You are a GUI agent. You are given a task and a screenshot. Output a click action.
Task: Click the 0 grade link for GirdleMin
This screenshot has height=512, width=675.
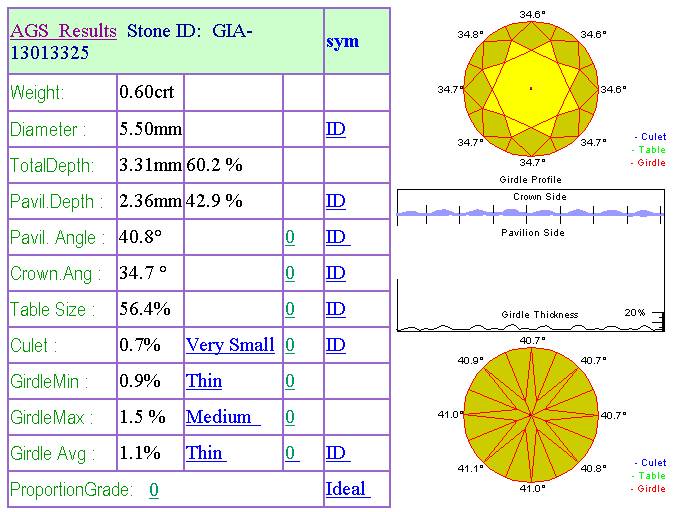point(290,381)
